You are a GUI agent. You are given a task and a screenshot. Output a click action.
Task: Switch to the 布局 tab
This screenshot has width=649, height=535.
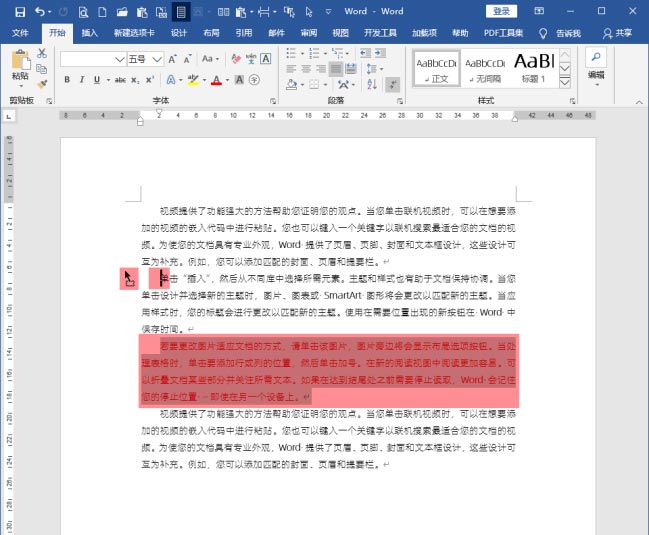[x=211, y=33]
